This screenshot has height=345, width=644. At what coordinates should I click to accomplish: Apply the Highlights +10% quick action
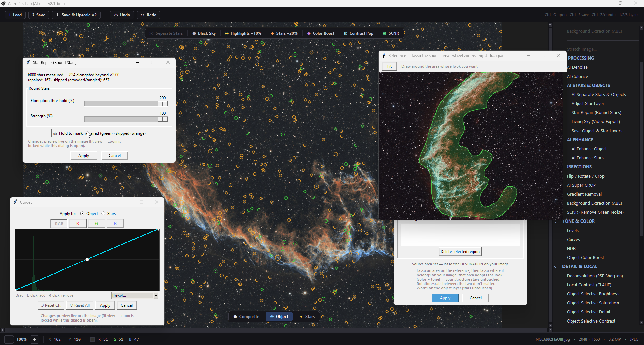(243, 33)
